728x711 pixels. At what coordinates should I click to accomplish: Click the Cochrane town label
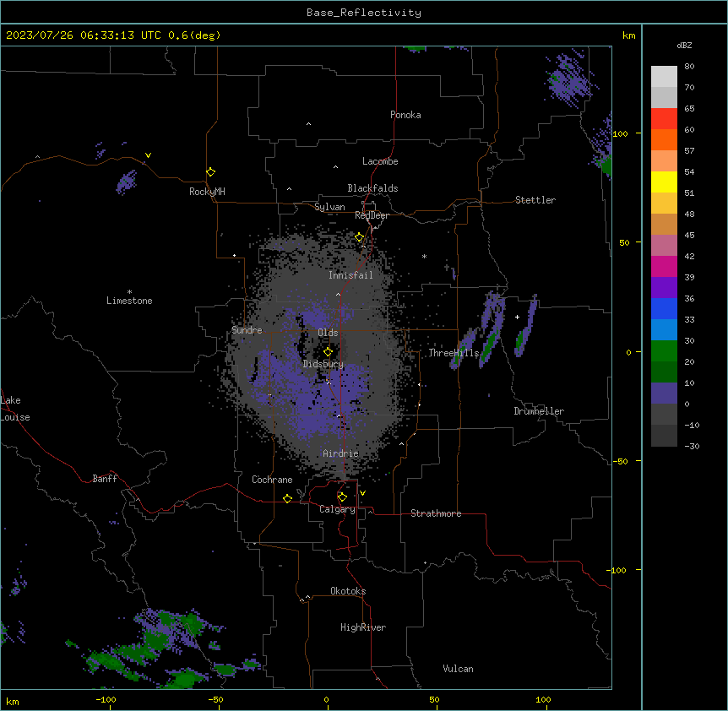(x=272, y=480)
